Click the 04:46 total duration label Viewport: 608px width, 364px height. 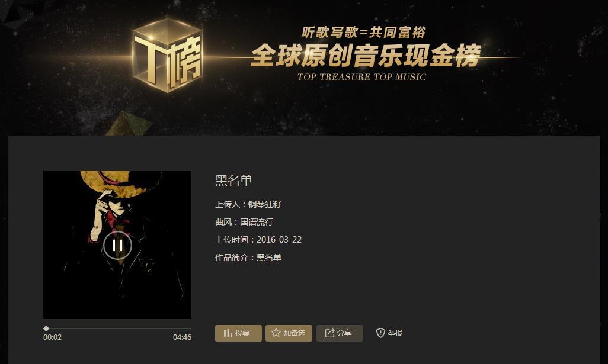(x=183, y=337)
